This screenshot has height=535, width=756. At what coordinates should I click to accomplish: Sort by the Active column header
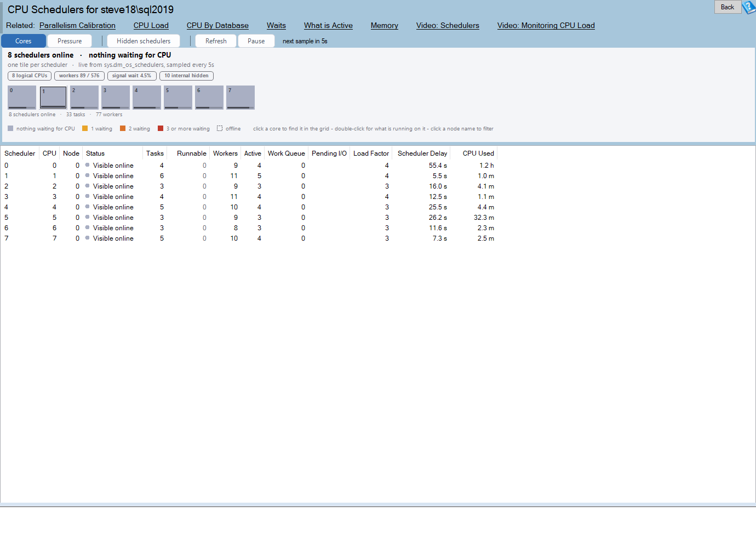(x=253, y=153)
